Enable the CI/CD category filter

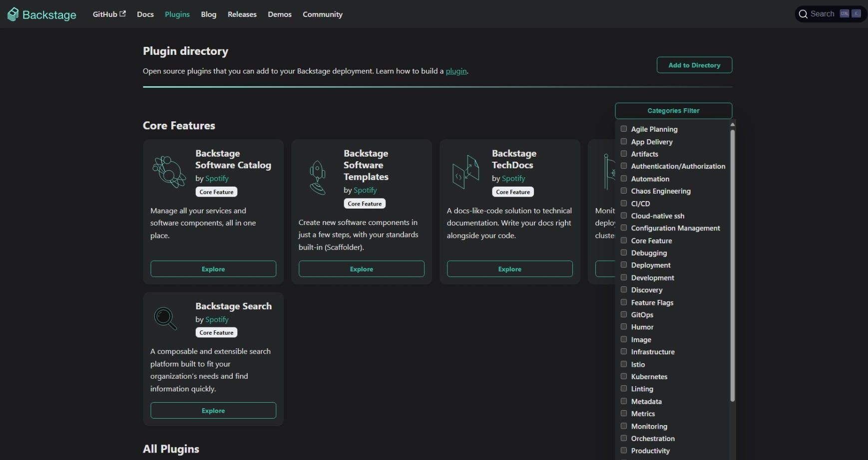[x=624, y=204]
